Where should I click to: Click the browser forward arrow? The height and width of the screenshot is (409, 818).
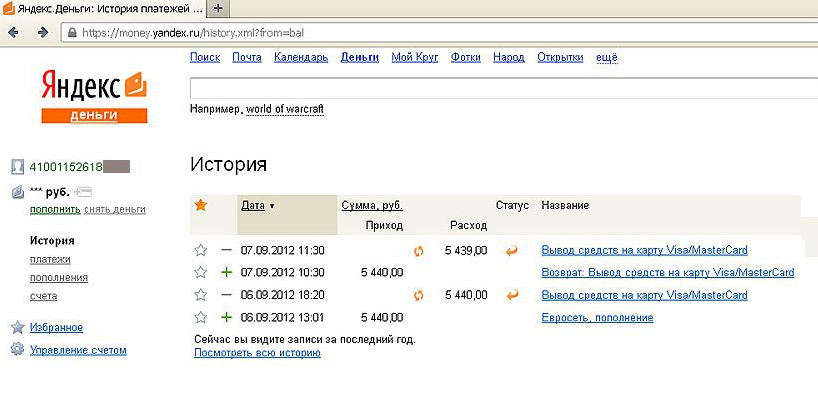tap(43, 33)
